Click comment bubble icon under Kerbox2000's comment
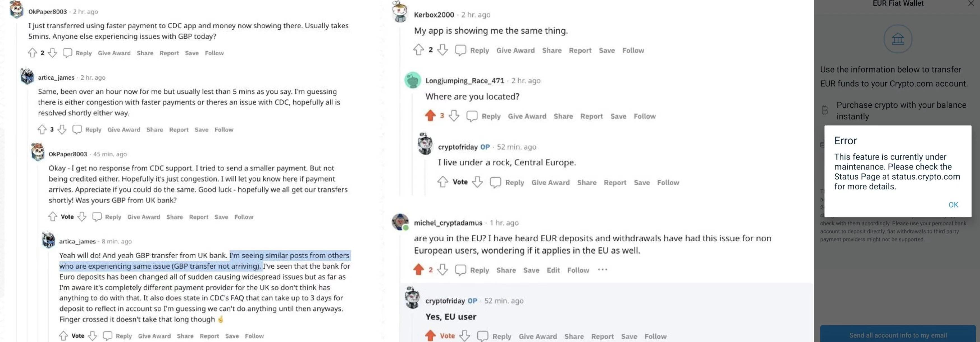Image resolution: width=980 pixels, height=342 pixels. (460, 50)
